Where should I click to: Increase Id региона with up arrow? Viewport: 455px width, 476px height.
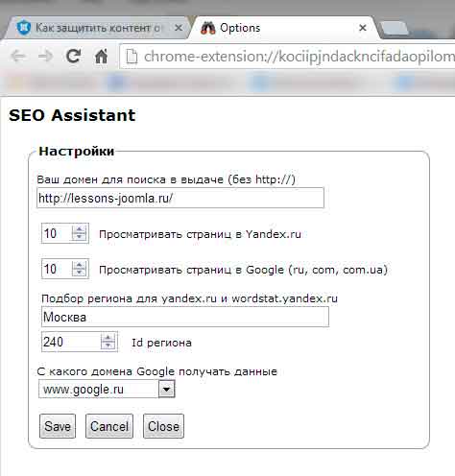coord(108,338)
